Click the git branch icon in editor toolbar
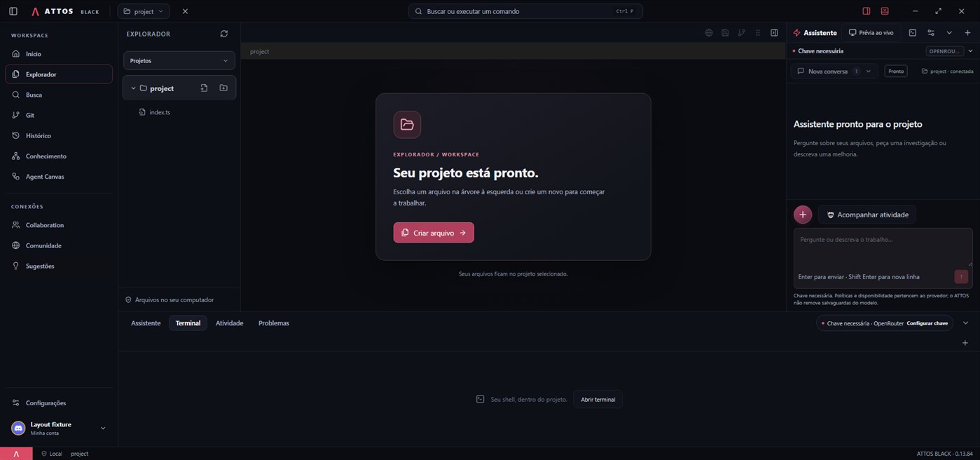 click(741, 33)
